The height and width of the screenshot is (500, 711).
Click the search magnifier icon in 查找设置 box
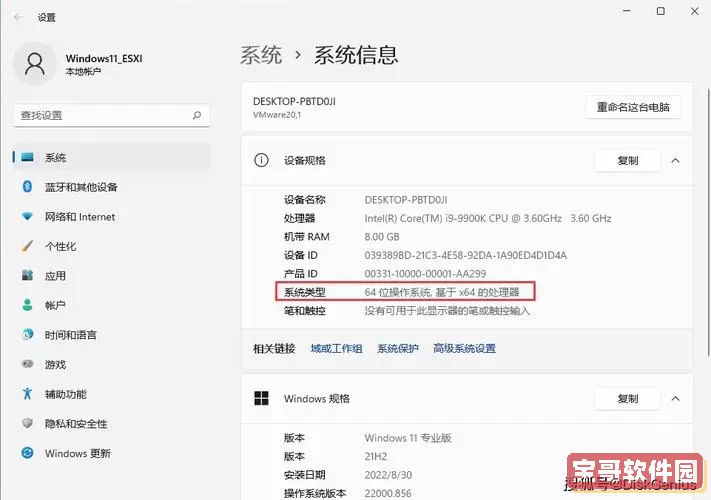click(x=197, y=115)
